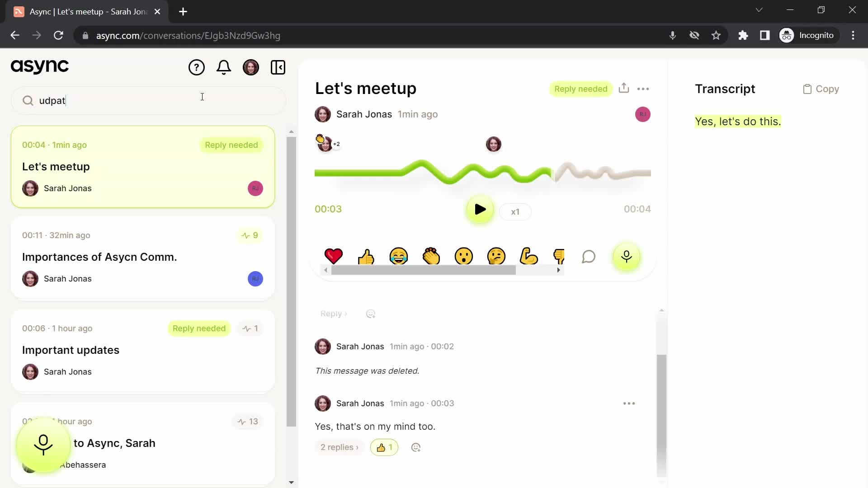The height and width of the screenshot is (488, 868).
Task: Expand the 2 replies thread
Action: [x=337, y=447]
